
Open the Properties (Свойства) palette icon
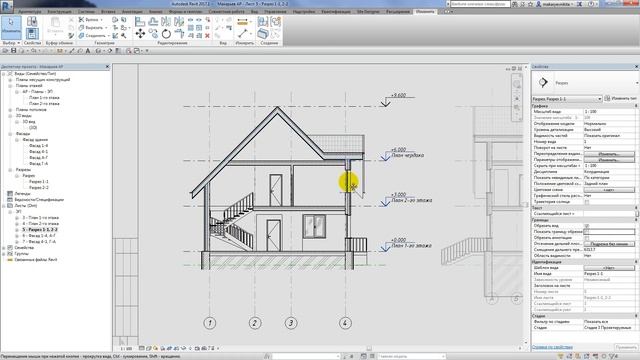32,33
